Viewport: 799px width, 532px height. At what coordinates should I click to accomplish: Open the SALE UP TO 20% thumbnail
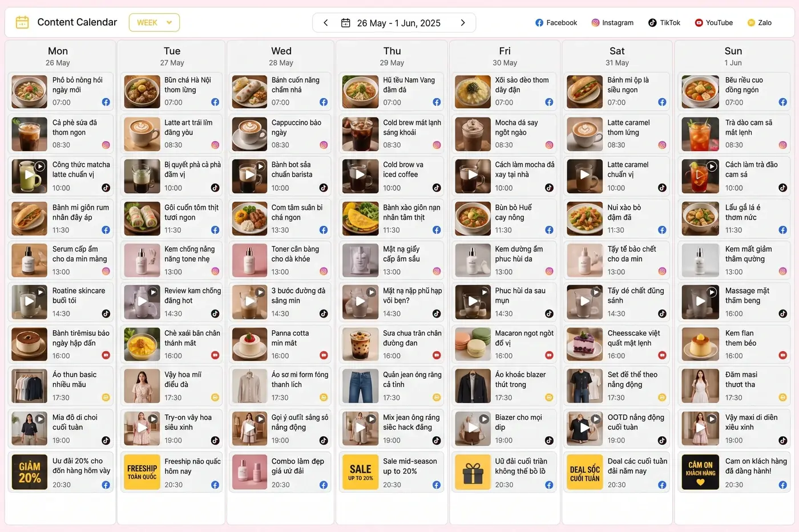pyautogui.click(x=361, y=472)
